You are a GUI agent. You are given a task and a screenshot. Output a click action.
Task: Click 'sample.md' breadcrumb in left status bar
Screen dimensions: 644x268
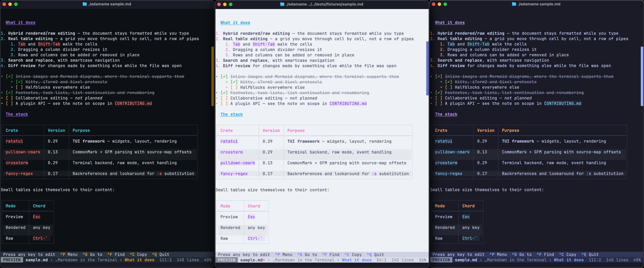click(36, 260)
